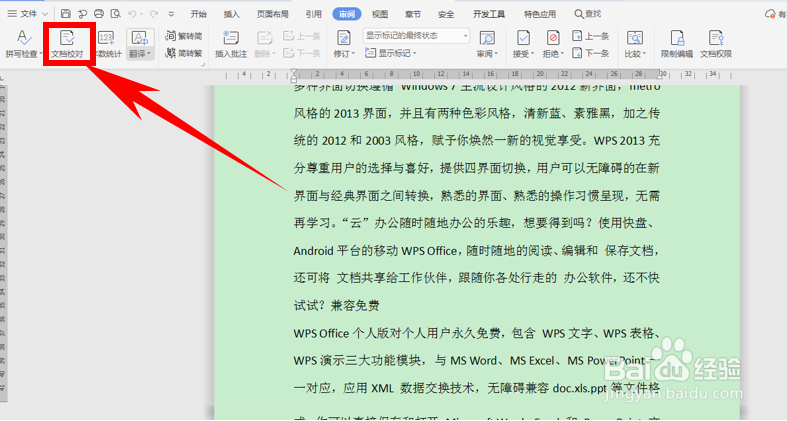This screenshot has width=787, height=421.
Task: Open the 字数统计 word count tool
Action: tap(108, 44)
